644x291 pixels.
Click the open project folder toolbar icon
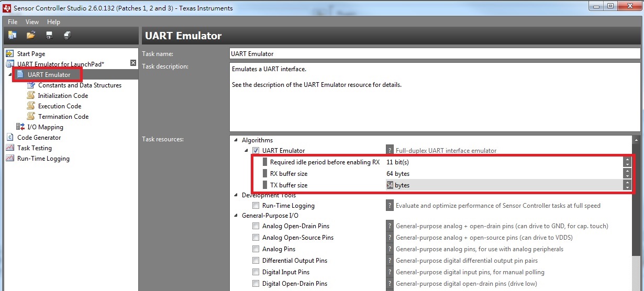[x=31, y=35]
